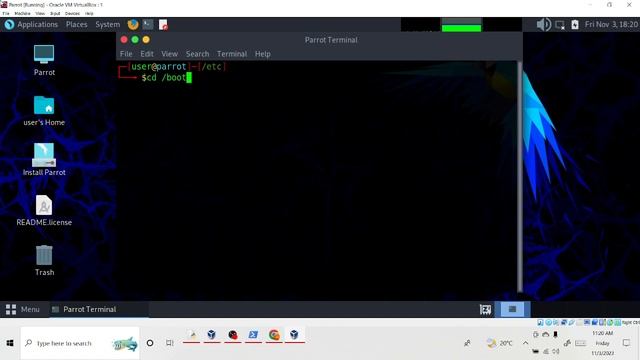This screenshot has width=640, height=360.
Task: Select the user's Home folder icon
Action: [44, 111]
